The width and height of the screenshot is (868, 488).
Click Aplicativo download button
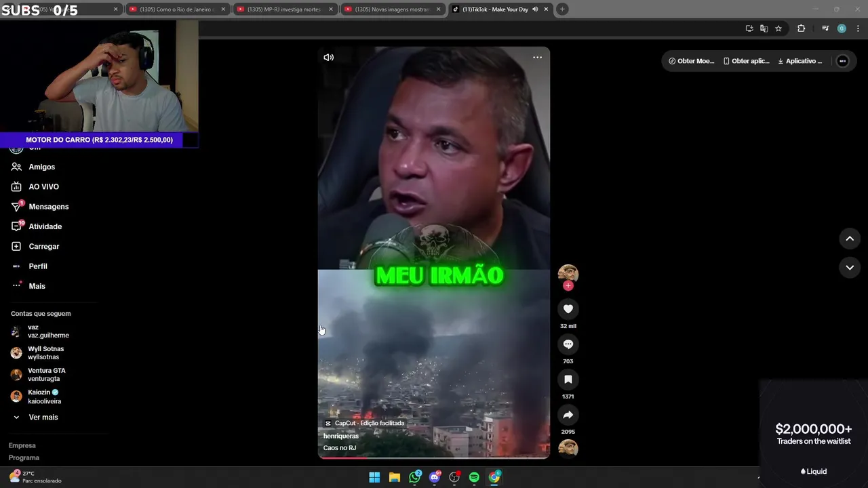coord(800,61)
